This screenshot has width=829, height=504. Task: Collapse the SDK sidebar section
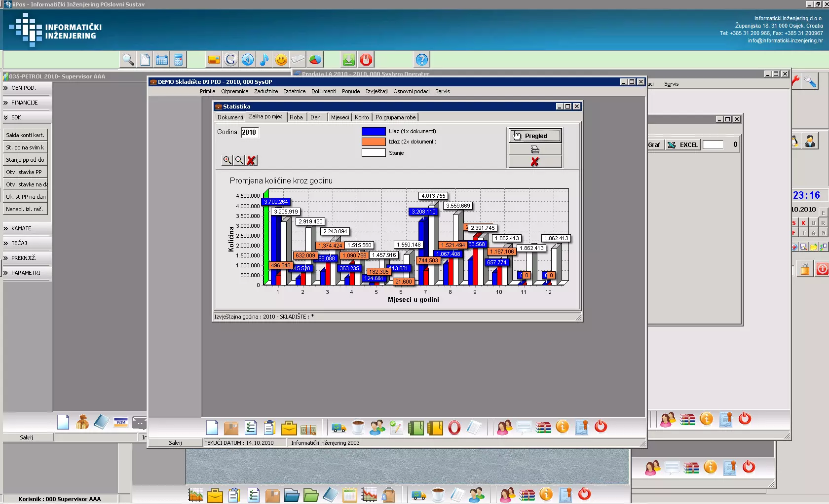click(27, 117)
